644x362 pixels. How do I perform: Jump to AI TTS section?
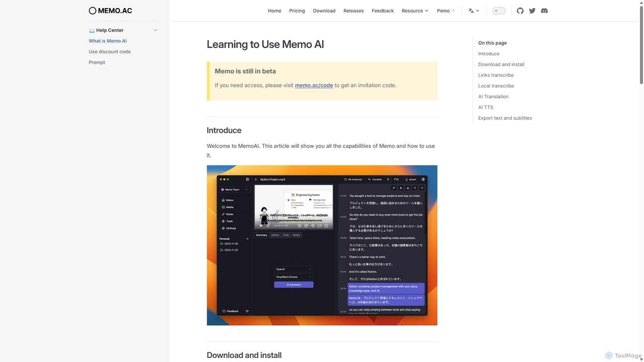coord(486,108)
